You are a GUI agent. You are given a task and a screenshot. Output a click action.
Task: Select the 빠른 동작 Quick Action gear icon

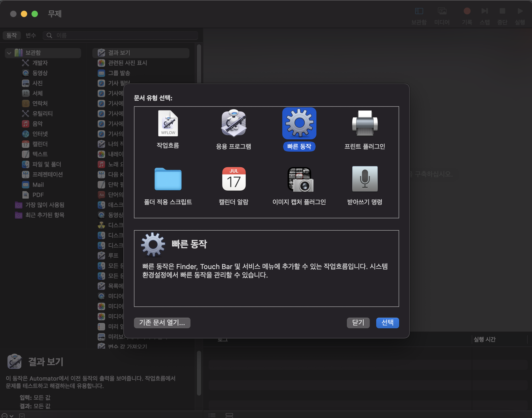point(299,124)
